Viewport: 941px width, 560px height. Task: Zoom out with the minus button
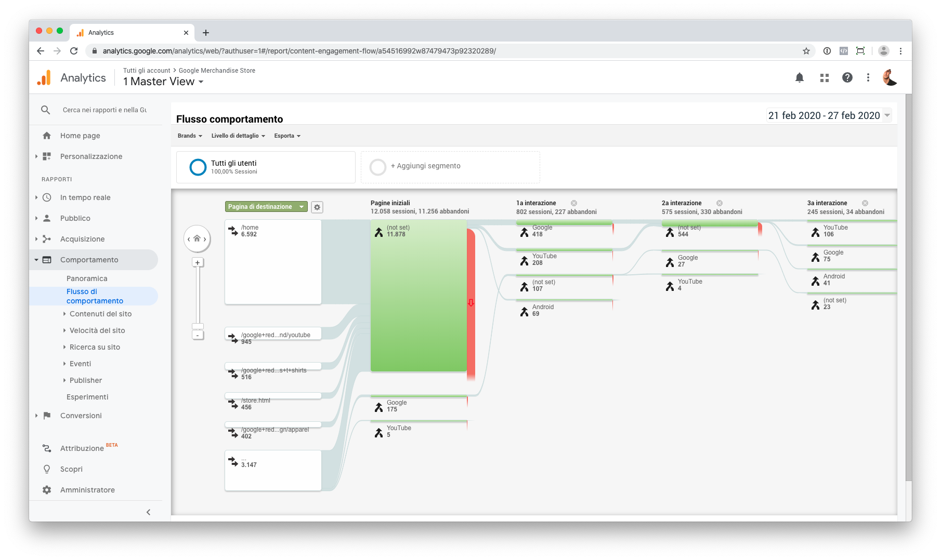click(198, 336)
